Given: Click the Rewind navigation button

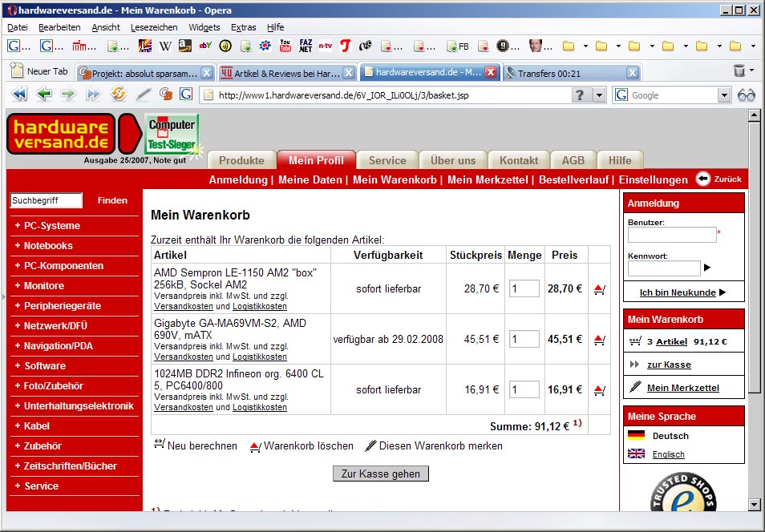Looking at the screenshot, I should click(x=19, y=94).
